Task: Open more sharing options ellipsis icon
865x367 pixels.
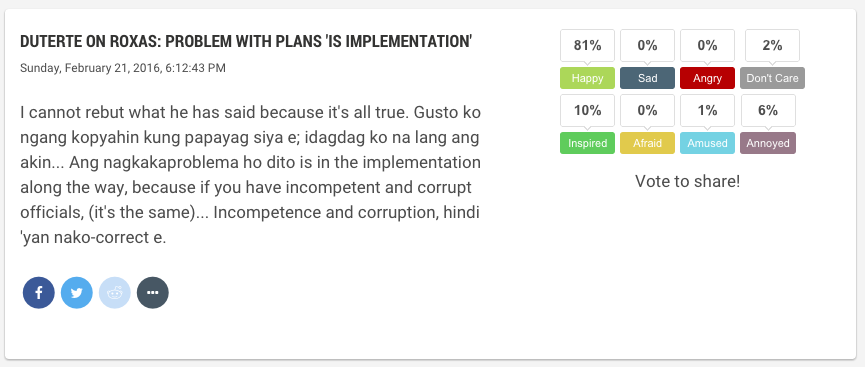Action: [x=153, y=292]
